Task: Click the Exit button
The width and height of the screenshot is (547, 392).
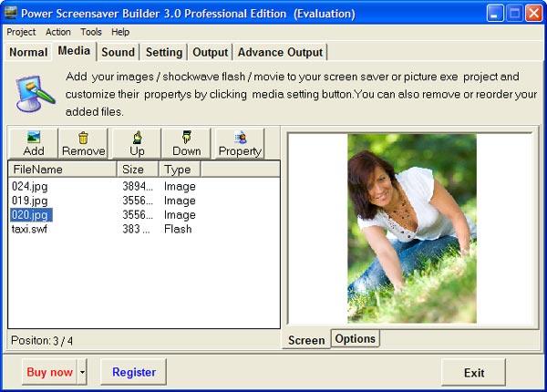Action: [474, 373]
